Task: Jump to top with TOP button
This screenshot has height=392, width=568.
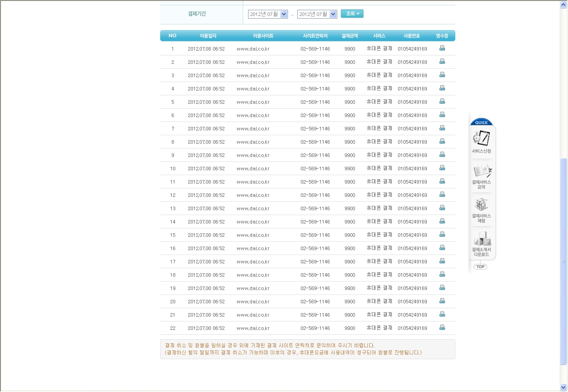Action: coord(480,267)
